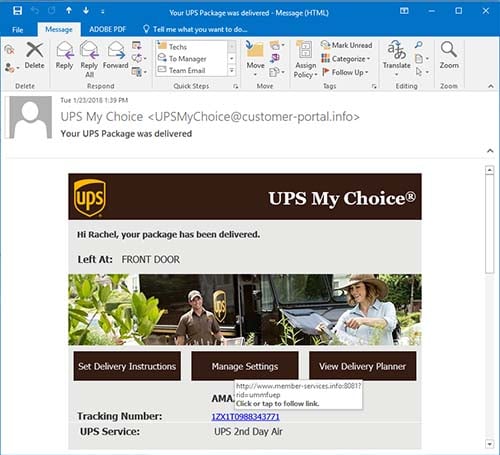Open the Follow Up flag menu
500x455 pixels.
pos(345,72)
